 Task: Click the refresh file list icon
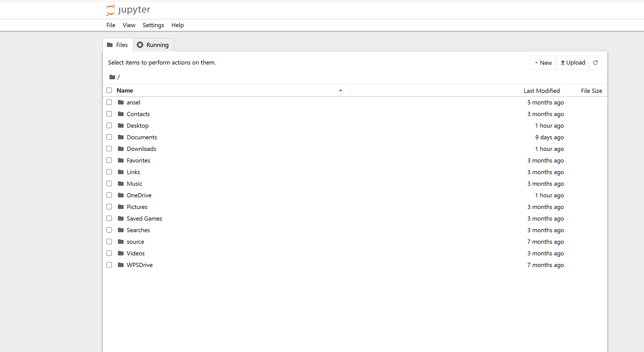click(595, 62)
